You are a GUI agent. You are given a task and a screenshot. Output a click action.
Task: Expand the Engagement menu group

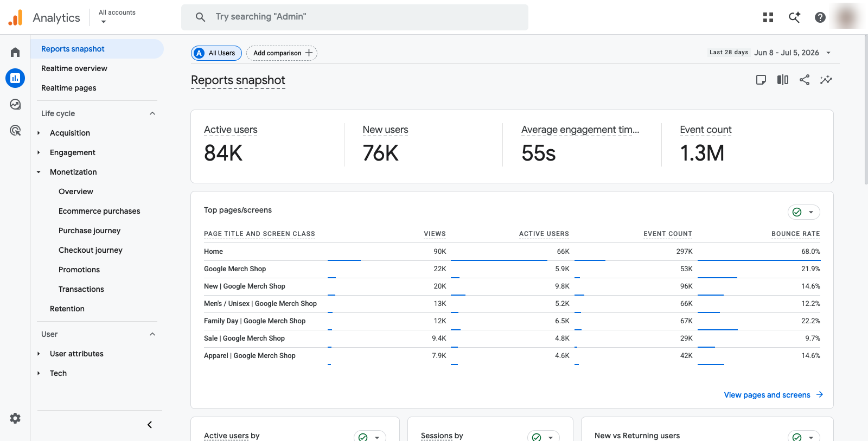(39, 152)
